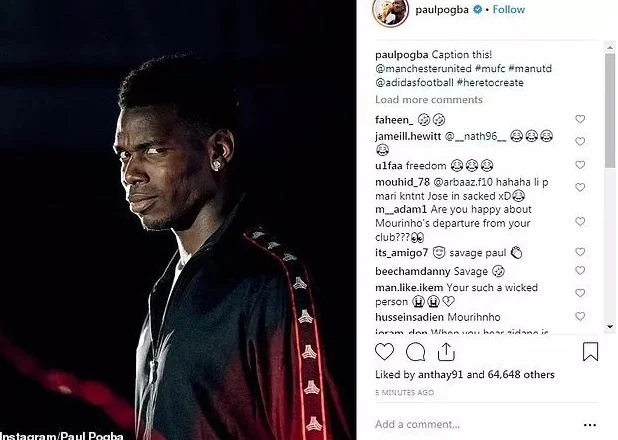Click the blue verified badge next to paulpogba
Viewport: 618px width, 440px height.
click(x=477, y=9)
